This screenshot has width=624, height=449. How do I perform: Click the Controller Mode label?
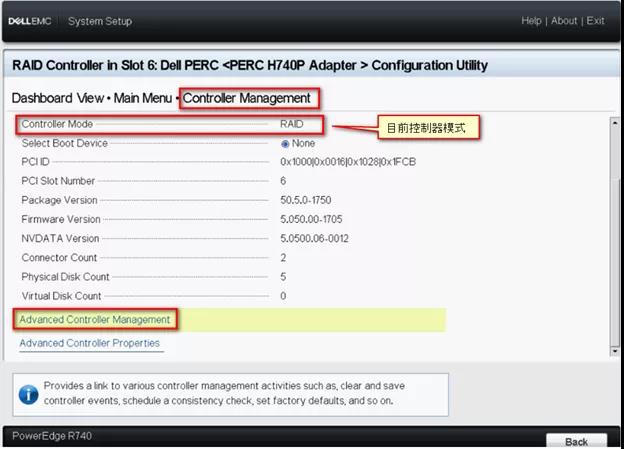pyautogui.click(x=57, y=124)
